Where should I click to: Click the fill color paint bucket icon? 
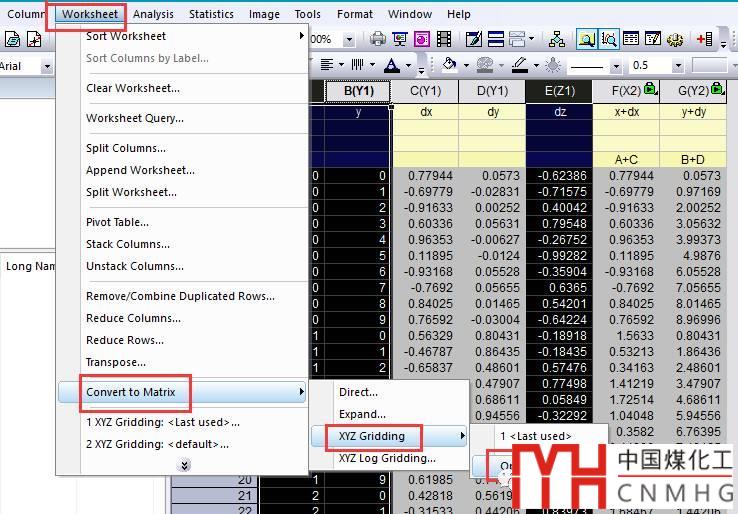point(449,66)
